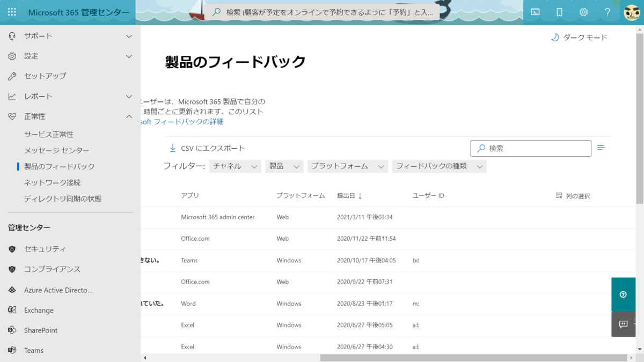Viewport: 644px width, 362px height.
Task: Click the feedback list 検索 field
Action: 531,148
